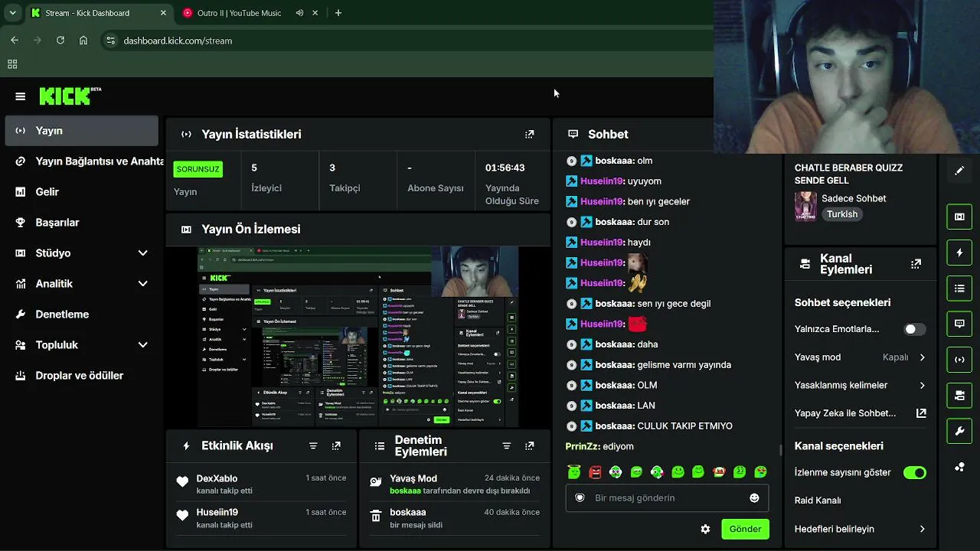Image resolution: width=980 pixels, height=551 pixels.
Task: Open Denetleme in the sidebar
Action: coord(81,314)
